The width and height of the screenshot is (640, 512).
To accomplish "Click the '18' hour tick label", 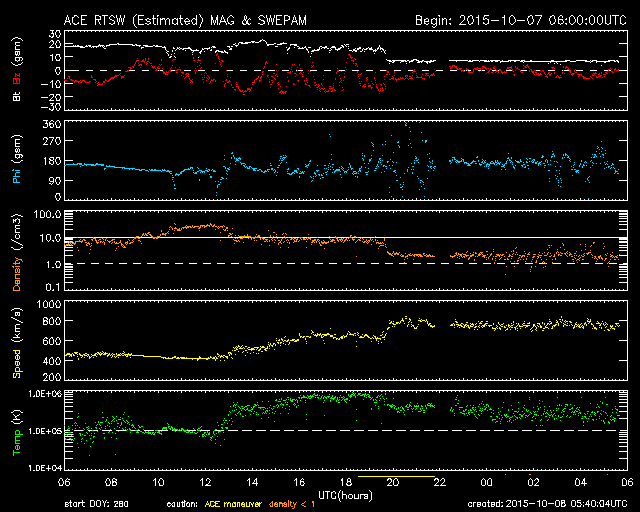I will [x=346, y=483].
